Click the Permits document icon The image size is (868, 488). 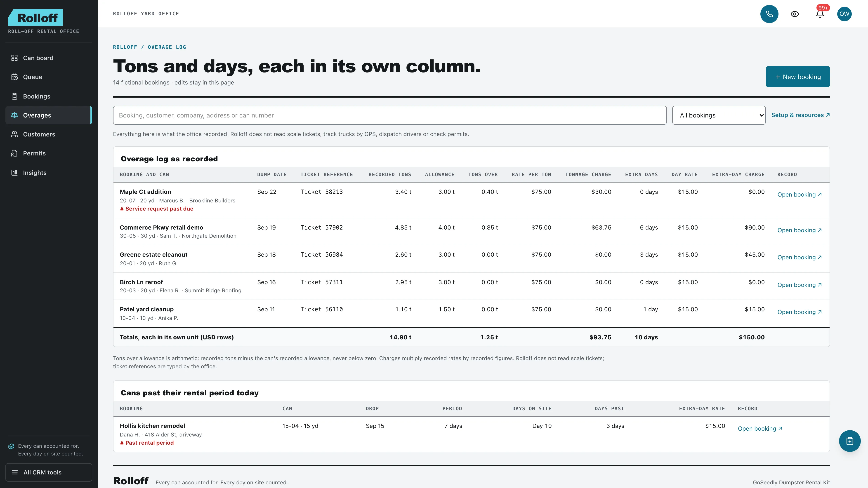pyautogui.click(x=14, y=153)
